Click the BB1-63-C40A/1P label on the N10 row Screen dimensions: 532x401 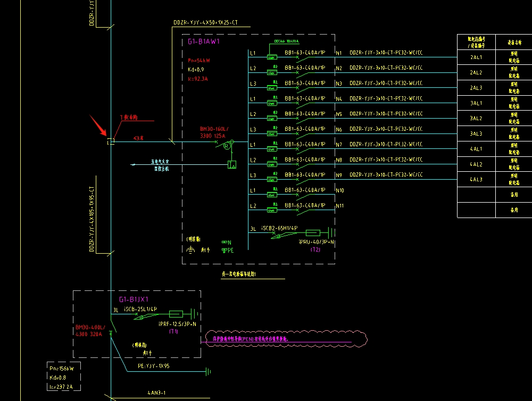pos(305,190)
